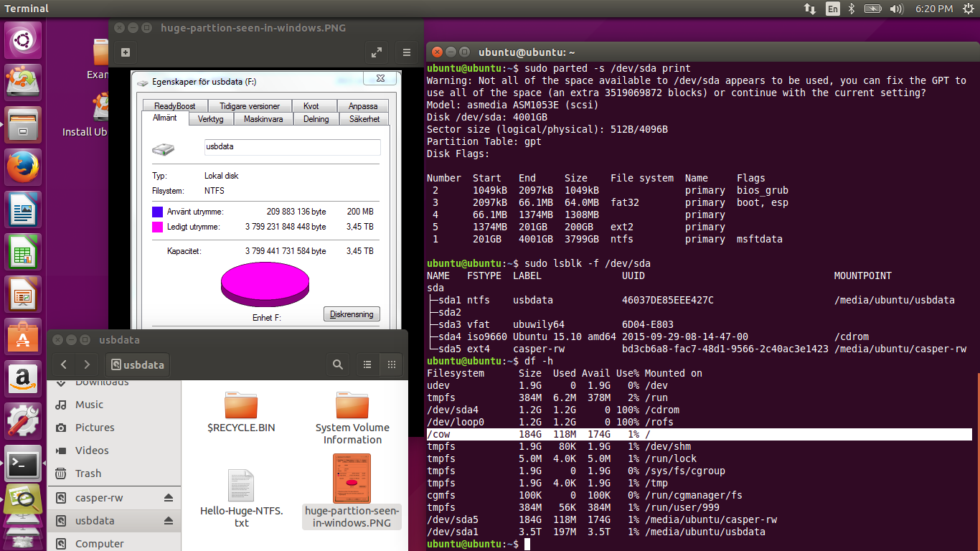Click the usbdata volume name field
Screen dimensions: 980x551
(292, 146)
